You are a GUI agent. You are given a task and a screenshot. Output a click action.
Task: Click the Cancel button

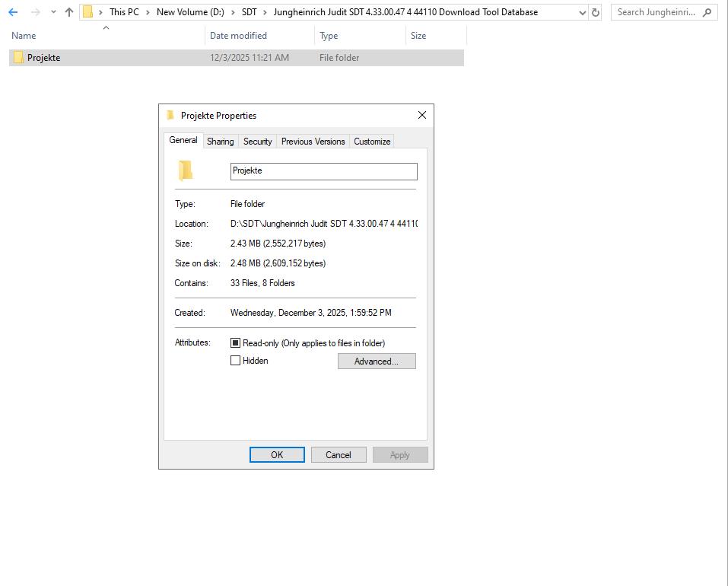point(339,454)
